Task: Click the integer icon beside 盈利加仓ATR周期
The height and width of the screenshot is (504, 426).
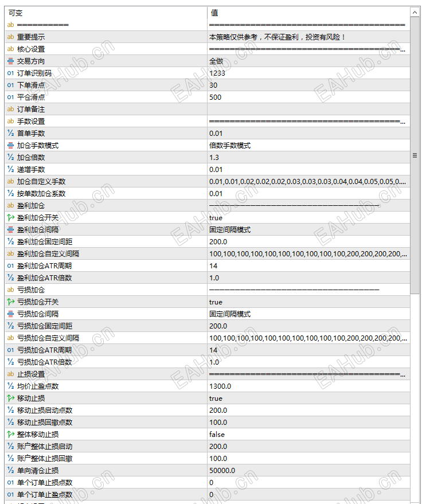Action: tap(11, 266)
